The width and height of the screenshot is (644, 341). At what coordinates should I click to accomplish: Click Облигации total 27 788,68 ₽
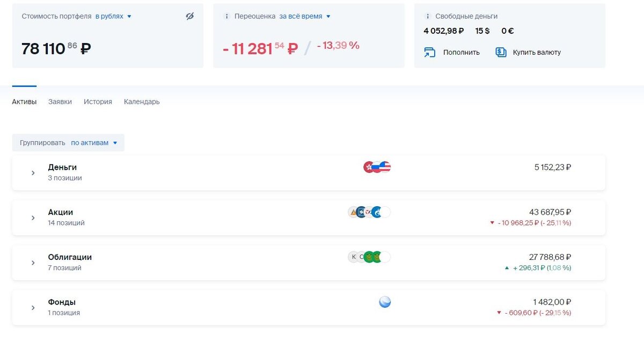coord(550,257)
